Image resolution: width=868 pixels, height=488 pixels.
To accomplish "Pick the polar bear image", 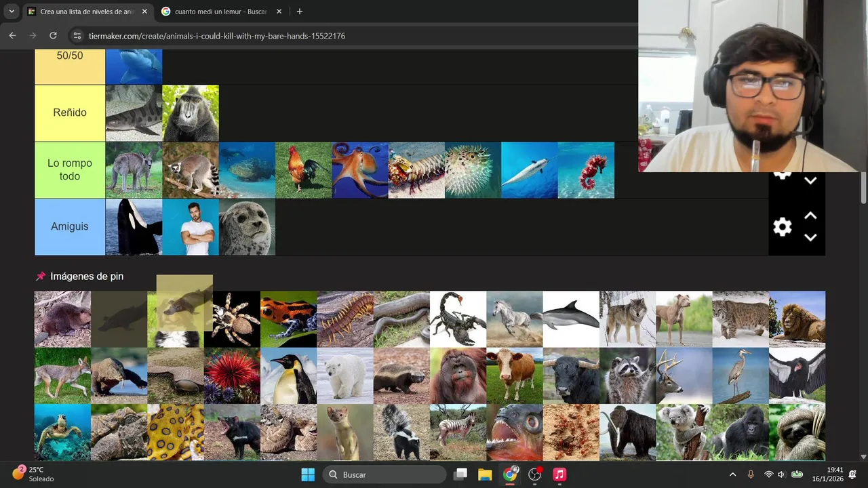I will (344, 376).
